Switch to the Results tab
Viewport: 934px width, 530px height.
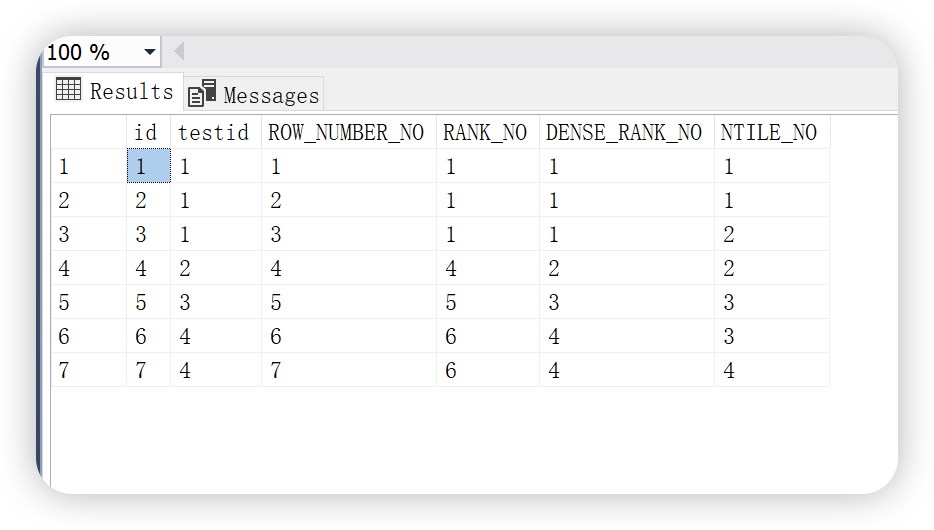point(116,92)
